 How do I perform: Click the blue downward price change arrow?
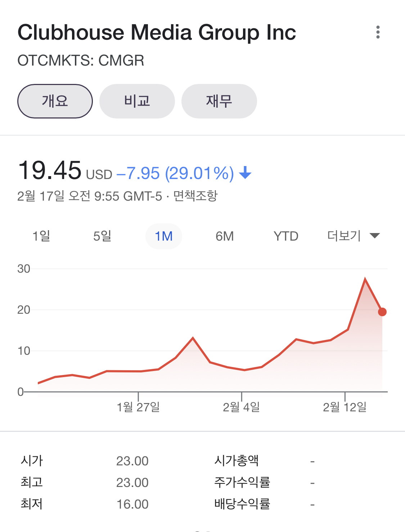tap(245, 173)
